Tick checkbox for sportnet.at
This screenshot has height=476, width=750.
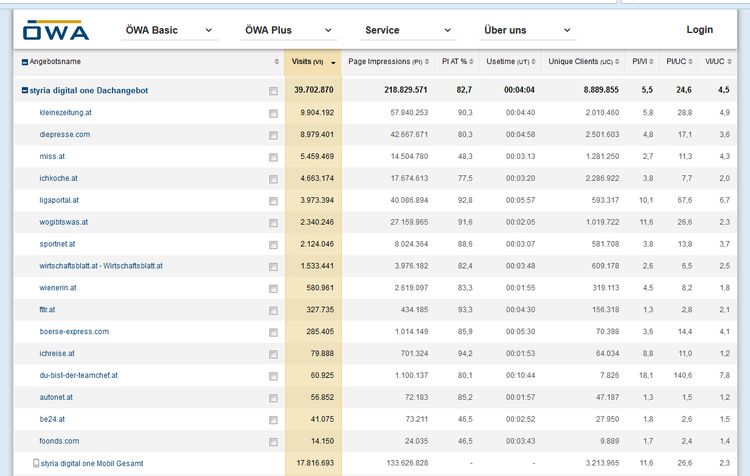click(x=273, y=245)
